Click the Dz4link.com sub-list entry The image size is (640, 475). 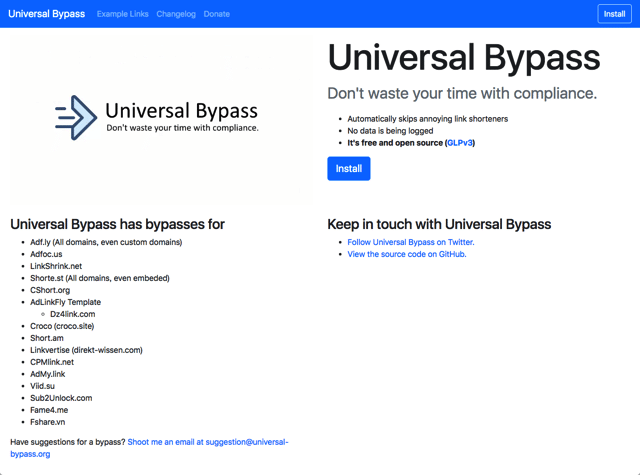pos(73,314)
